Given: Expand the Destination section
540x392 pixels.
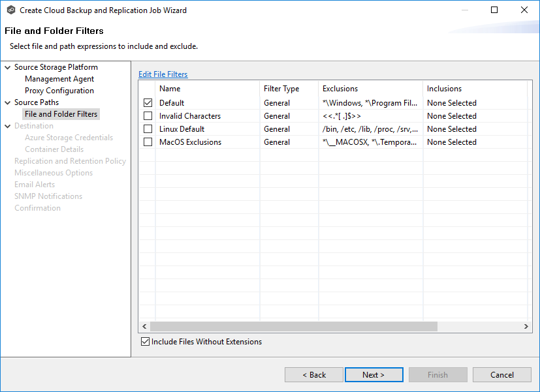Looking at the screenshot, I should 7,125.
